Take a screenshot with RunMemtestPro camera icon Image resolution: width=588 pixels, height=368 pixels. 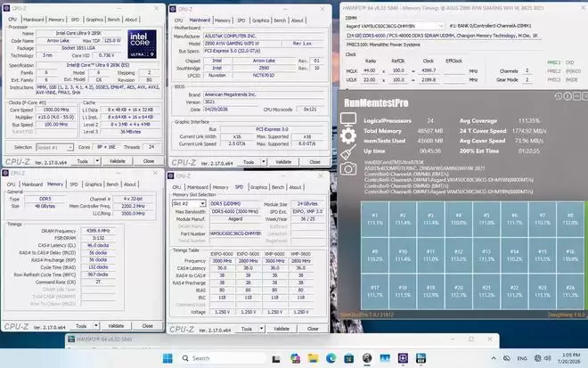348,169
